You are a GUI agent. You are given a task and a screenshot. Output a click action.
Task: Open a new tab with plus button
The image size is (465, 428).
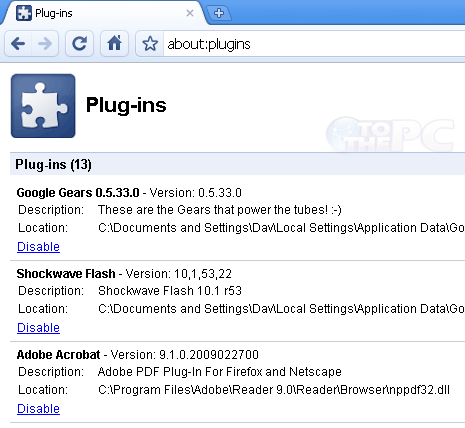[x=219, y=13]
